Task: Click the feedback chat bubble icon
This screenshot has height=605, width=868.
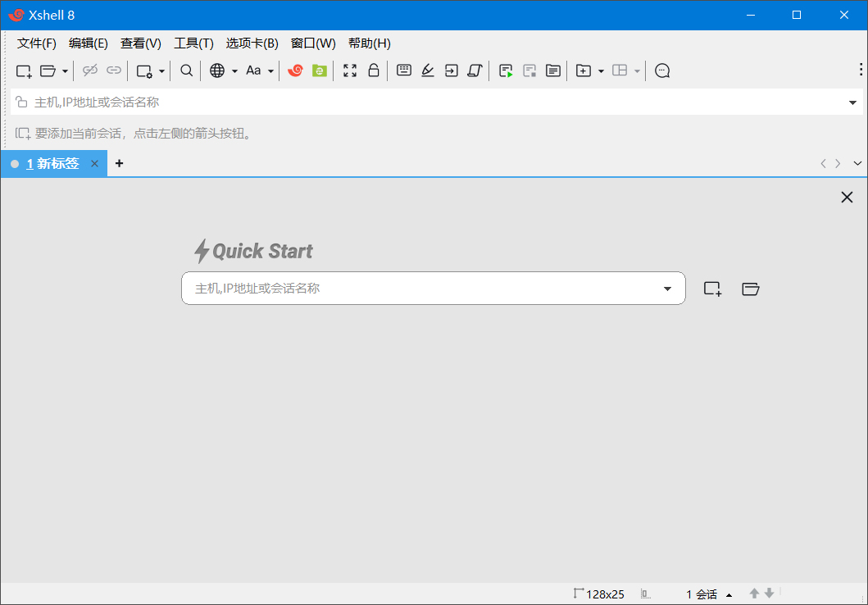Action: tap(662, 71)
